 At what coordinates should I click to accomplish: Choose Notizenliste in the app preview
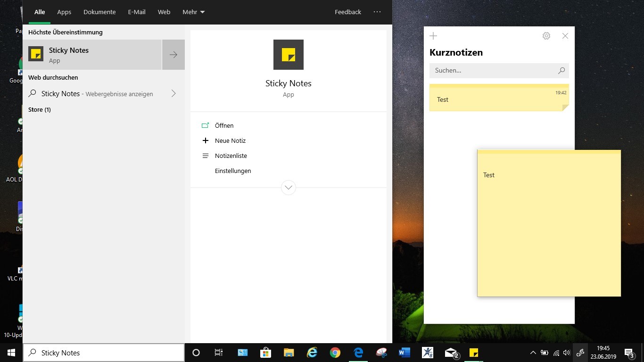click(231, 156)
